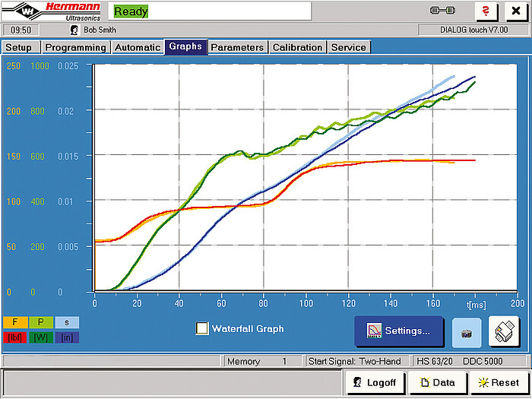Toggle the F force curve legend

[15, 322]
